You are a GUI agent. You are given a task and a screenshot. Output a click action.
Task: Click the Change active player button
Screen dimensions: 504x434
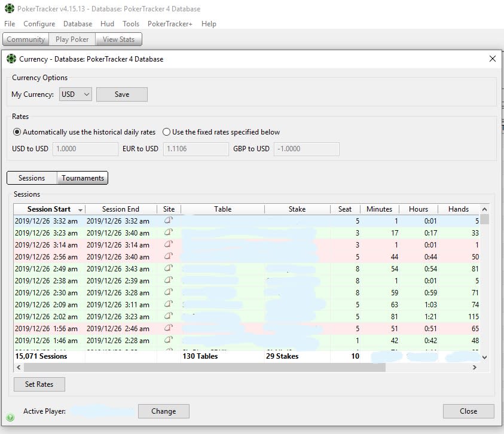(164, 411)
